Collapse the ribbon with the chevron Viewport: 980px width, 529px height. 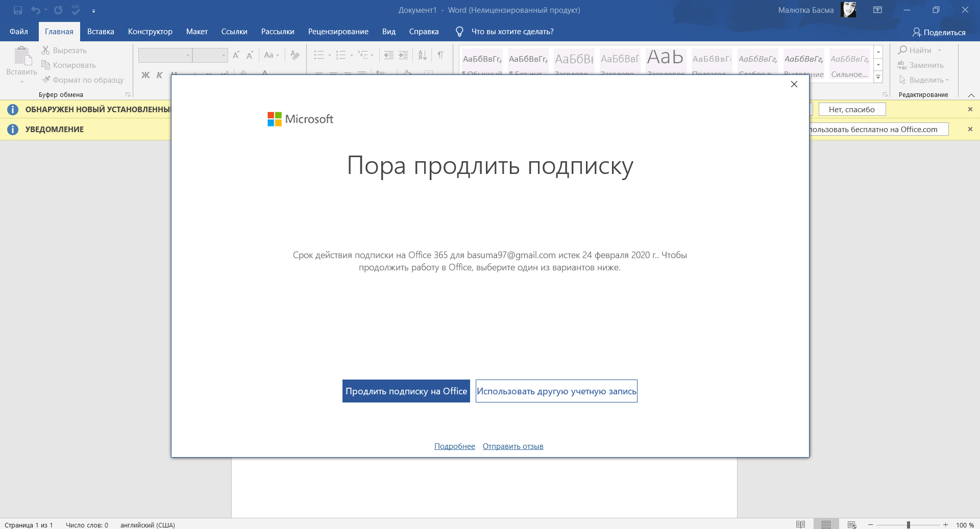971,95
